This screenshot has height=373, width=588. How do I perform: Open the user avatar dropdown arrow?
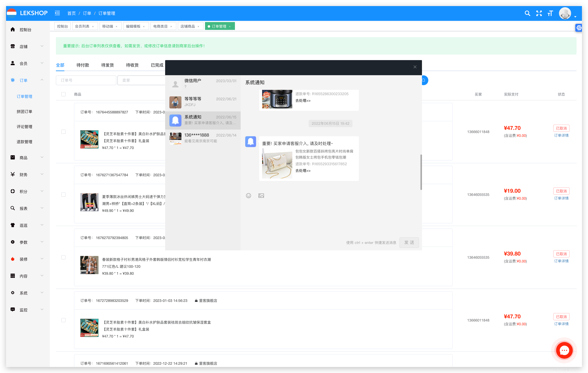pyautogui.click(x=575, y=17)
